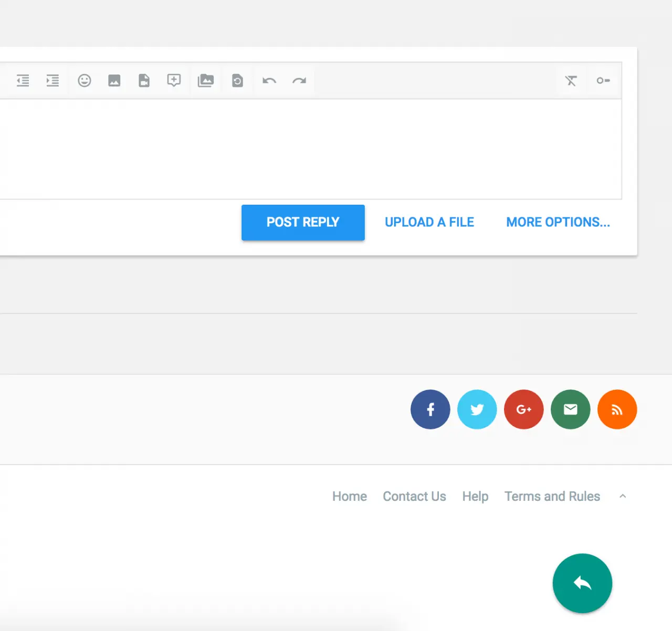
Task: Click the up chevron beside Terms and Rules
Action: point(623,496)
